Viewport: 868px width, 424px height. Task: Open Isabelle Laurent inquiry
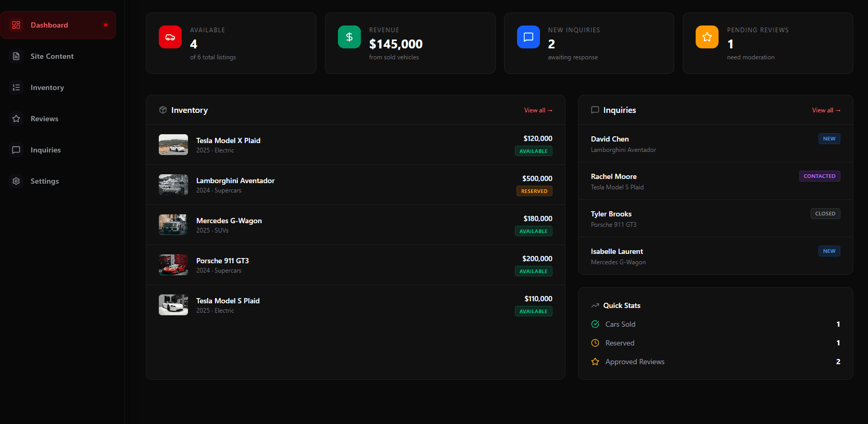tap(715, 256)
